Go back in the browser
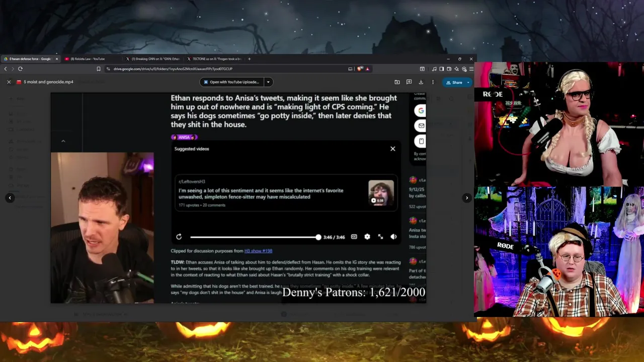This screenshot has width=644, height=362. [x=6, y=69]
